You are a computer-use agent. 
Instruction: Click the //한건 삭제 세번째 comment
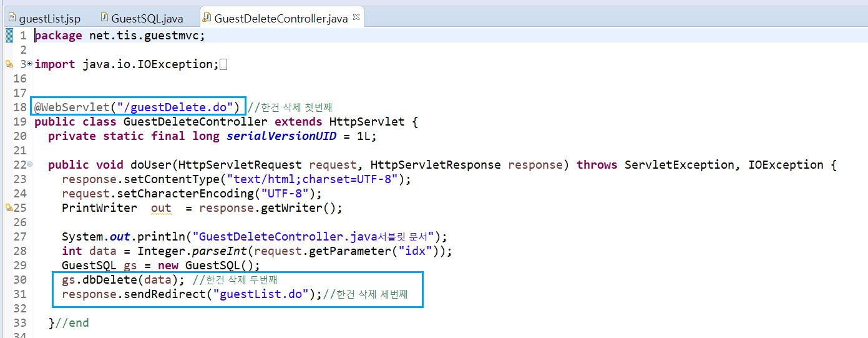pyautogui.click(x=366, y=294)
